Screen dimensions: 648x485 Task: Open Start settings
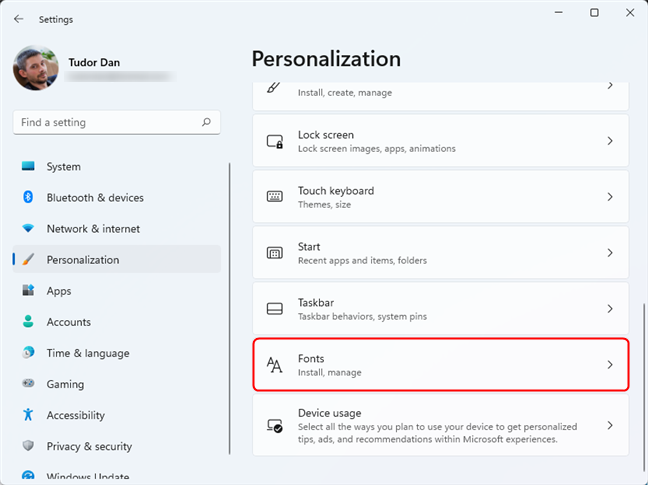(x=441, y=252)
